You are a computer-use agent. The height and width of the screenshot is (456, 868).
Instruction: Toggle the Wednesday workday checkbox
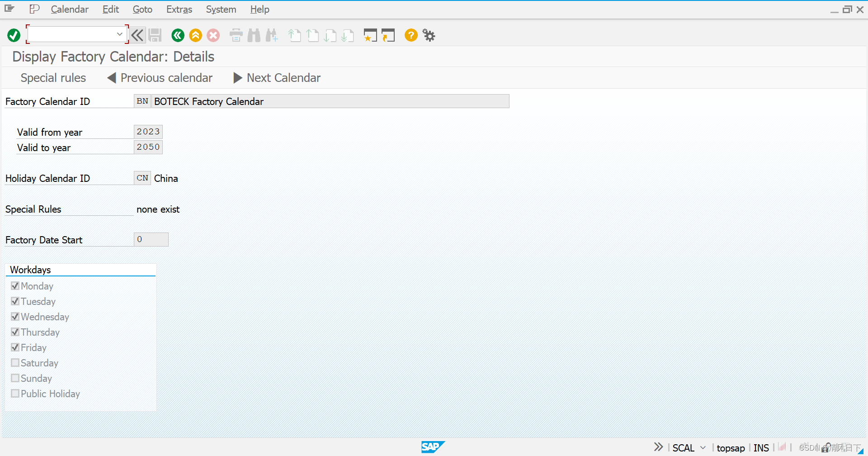15,316
